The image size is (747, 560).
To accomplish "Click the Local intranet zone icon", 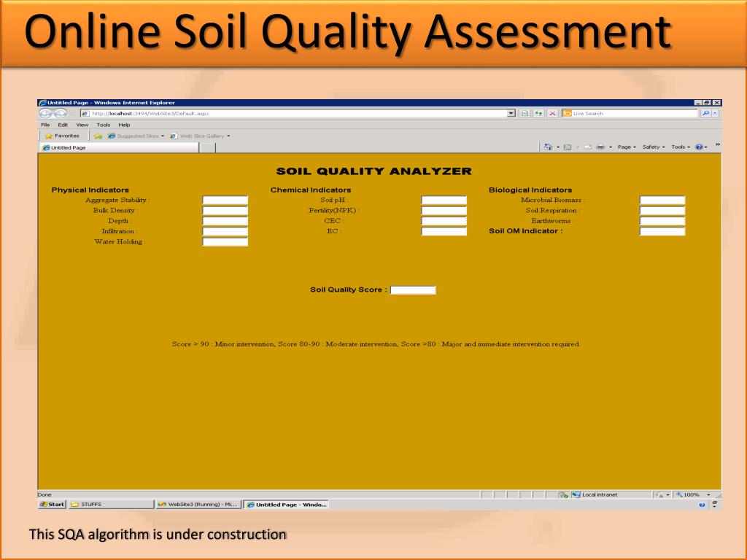I will tap(576, 495).
